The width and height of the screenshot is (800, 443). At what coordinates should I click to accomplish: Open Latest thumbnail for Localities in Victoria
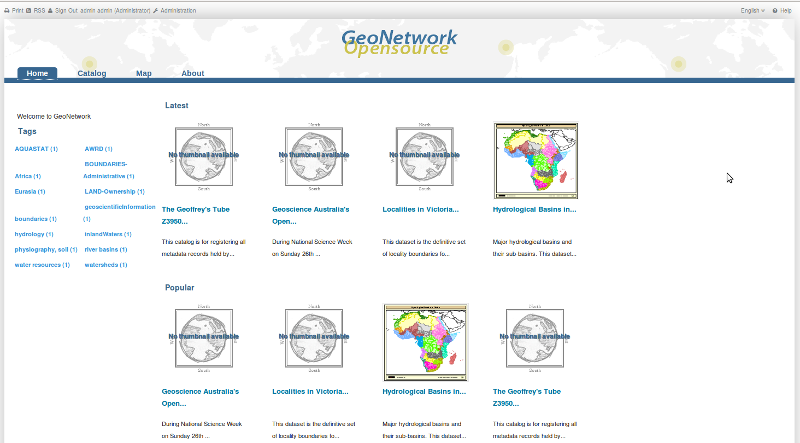coord(424,157)
